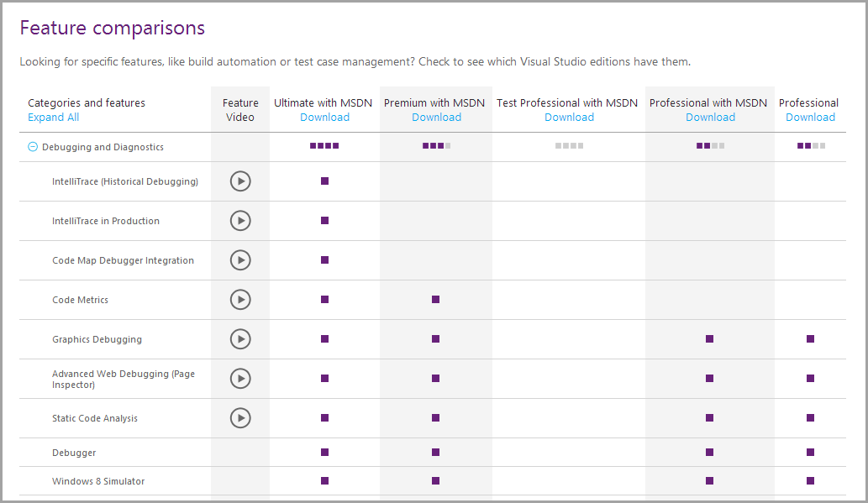Download Test Professional with MSDN edition
868x503 pixels.
click(x=569, y=118)
